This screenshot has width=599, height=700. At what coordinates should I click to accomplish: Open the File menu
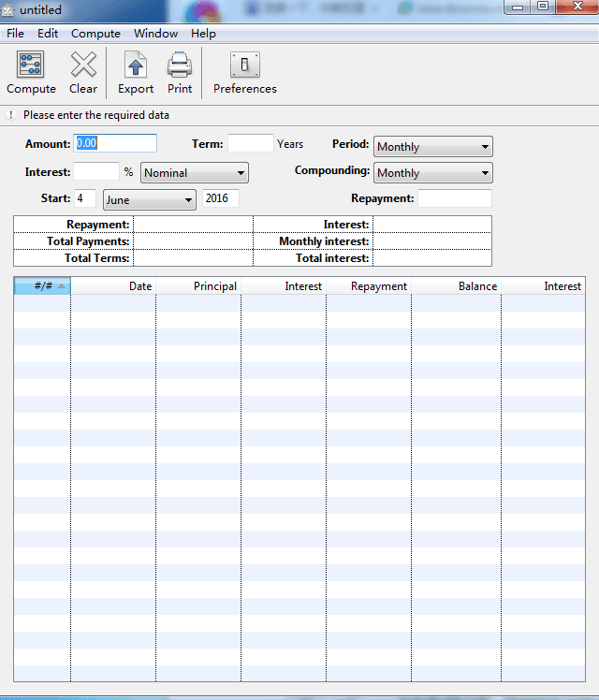[15, 34]
